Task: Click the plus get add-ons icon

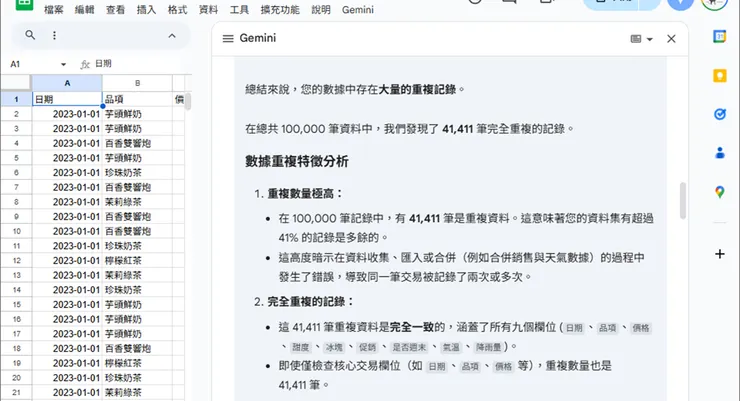Action: click(720, 254)
